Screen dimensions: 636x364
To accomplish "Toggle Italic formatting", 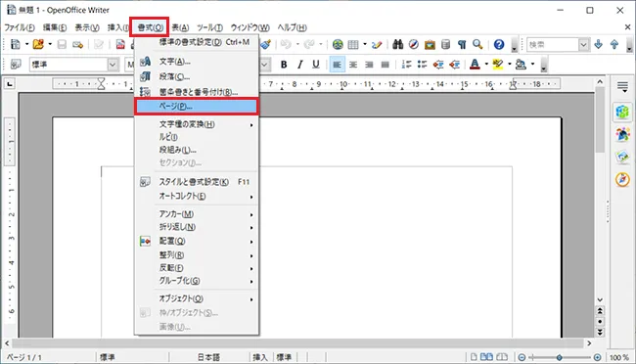I will [x=299, y=65].
